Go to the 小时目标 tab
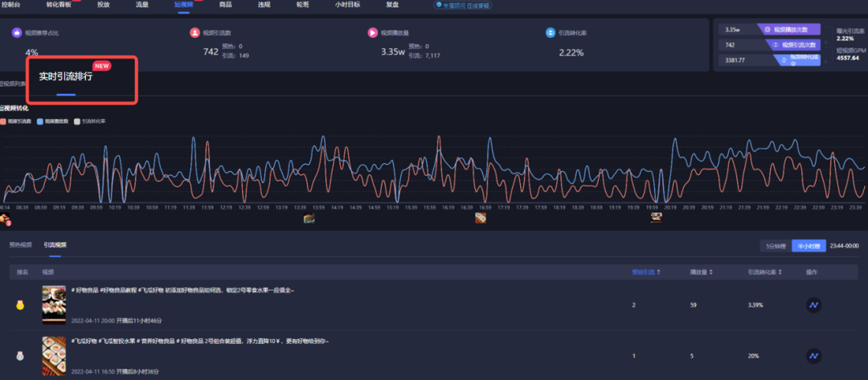 pos(348,5)
